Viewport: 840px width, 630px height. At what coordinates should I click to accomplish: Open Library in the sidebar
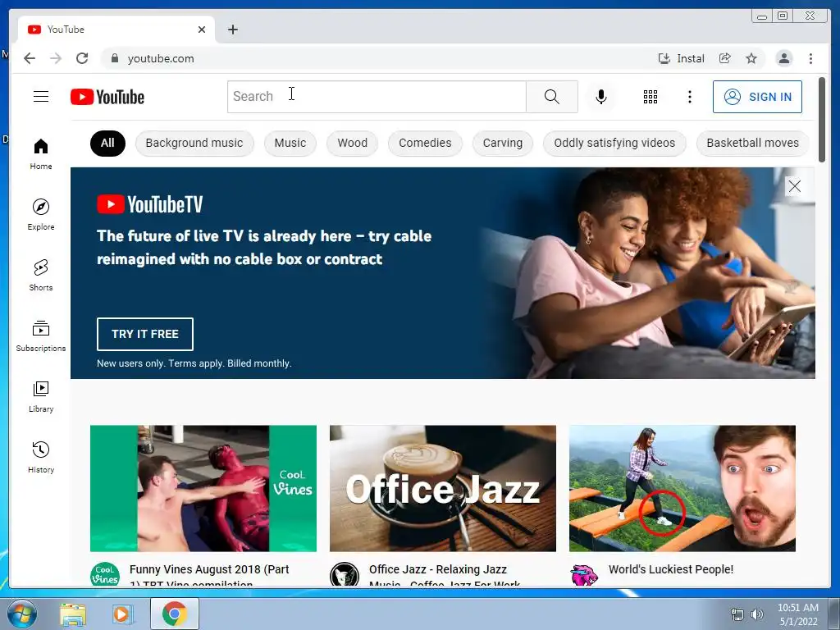point(41,396)
